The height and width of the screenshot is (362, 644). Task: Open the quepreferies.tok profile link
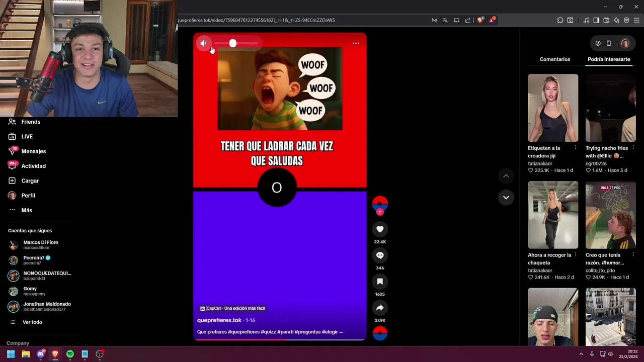(x=219, y=320)
